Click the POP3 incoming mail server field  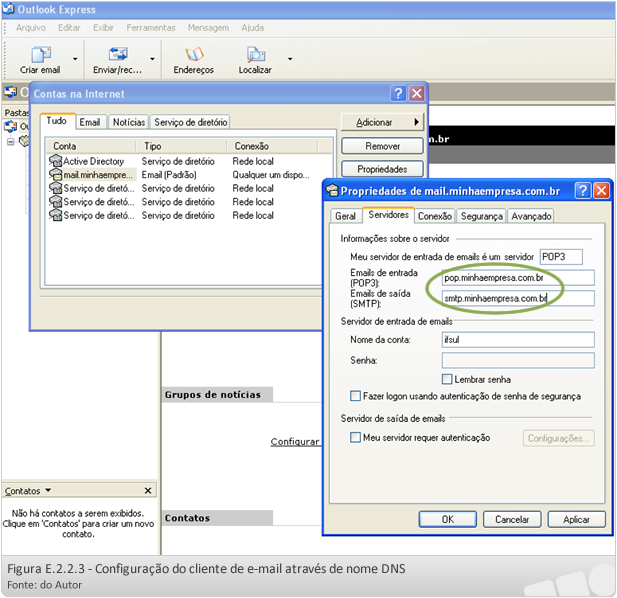[x=518, y=278]
